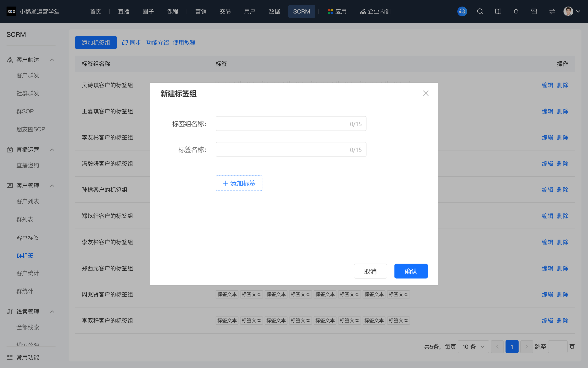Click the search magnifier icon
The height and width of the screenshot is (368, 588).
(x=480, y=11)
